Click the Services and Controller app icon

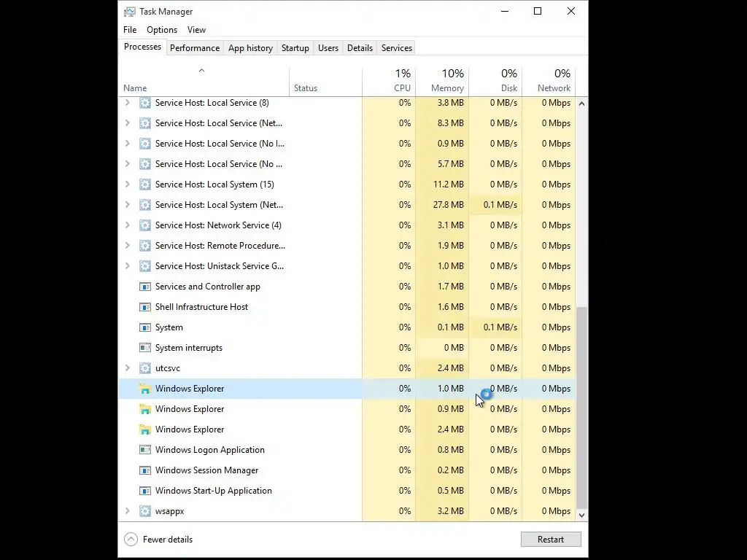145,287
